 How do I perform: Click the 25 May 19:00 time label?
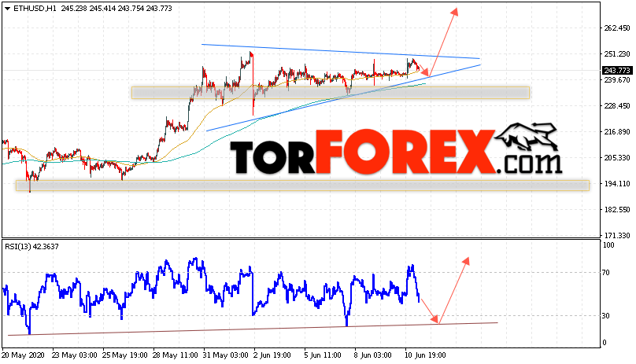click(x=125, y=355)
